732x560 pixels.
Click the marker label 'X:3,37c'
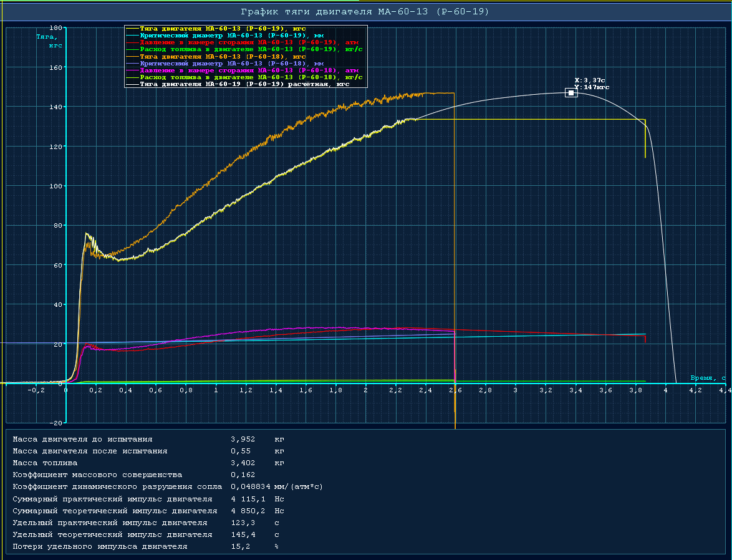(590, 81)
